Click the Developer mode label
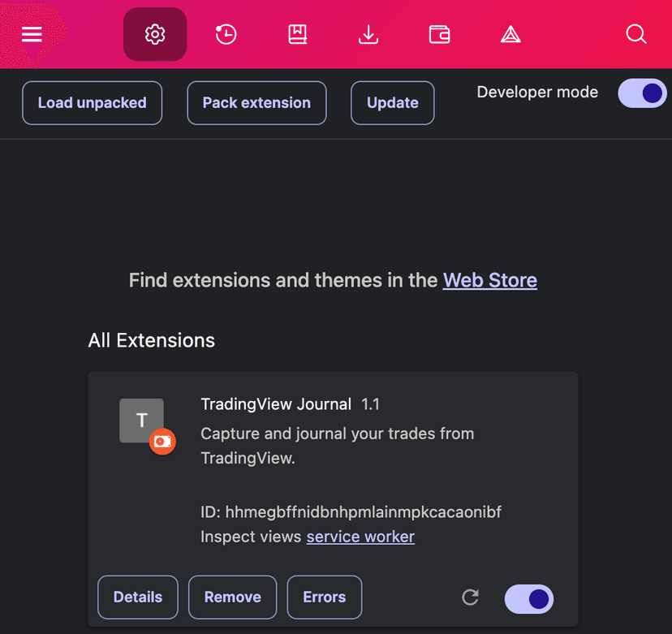This screenshot has width=672, height=634. point(537,93)
